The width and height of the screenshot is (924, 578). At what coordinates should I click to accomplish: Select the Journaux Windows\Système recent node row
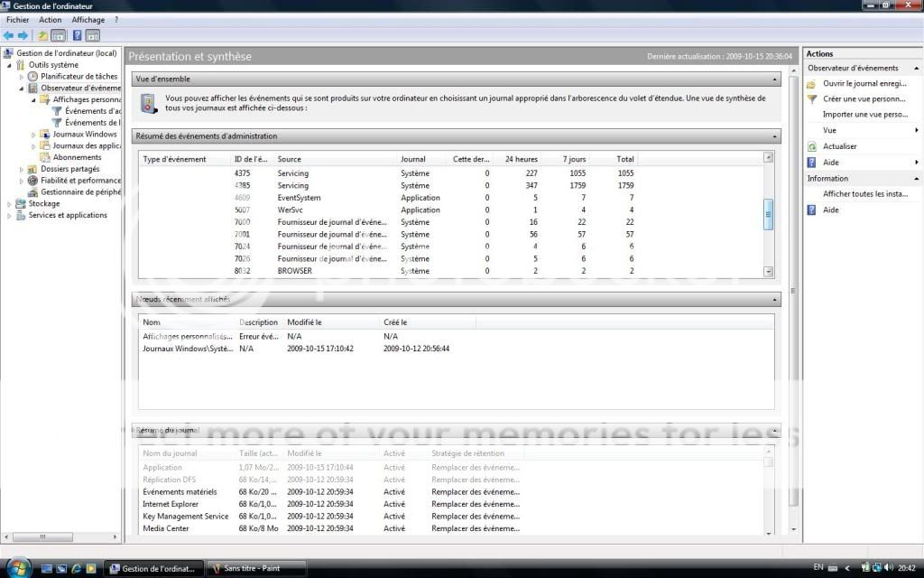[x=456, y=350]
